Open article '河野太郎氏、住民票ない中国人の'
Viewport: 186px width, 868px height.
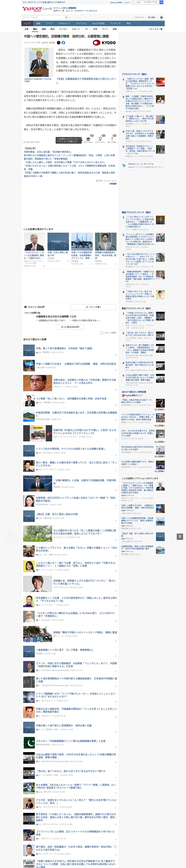click(84, 381)
